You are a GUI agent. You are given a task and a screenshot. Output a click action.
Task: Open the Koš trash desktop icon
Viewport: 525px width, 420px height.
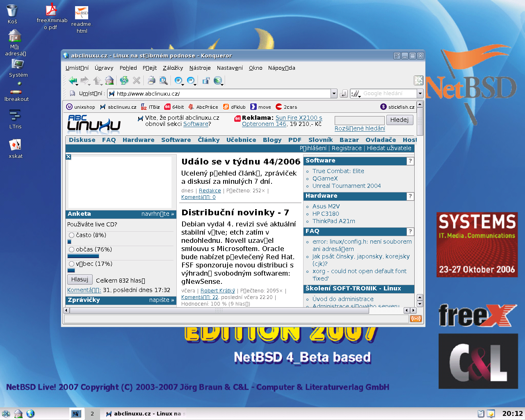[12, 14]
